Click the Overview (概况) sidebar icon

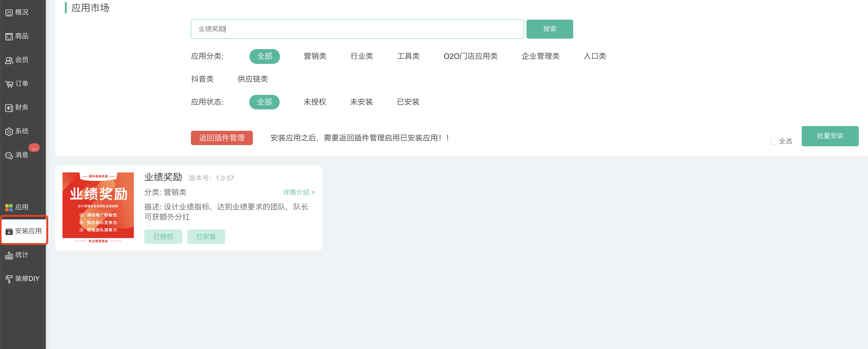click(x=9, y=12)
